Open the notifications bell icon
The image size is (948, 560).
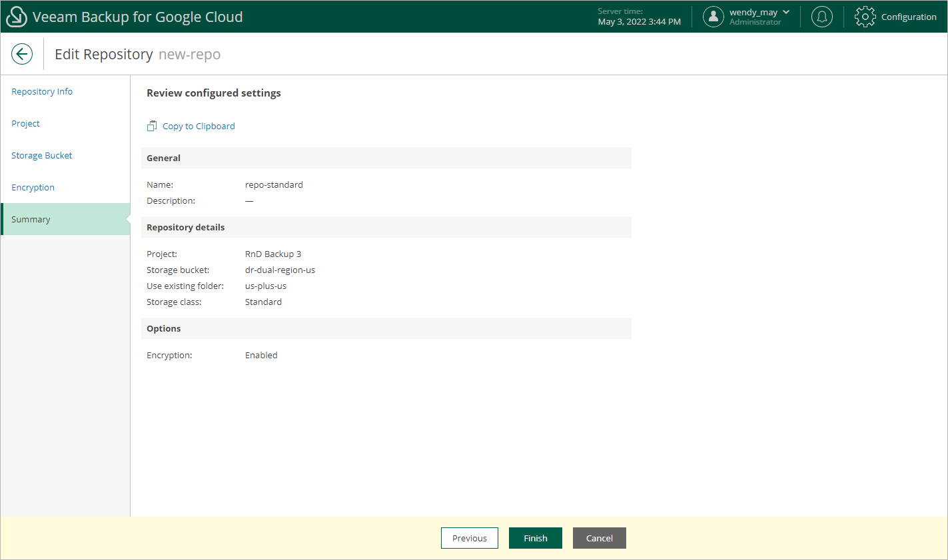pyautogui.click(x=822, y=17)
